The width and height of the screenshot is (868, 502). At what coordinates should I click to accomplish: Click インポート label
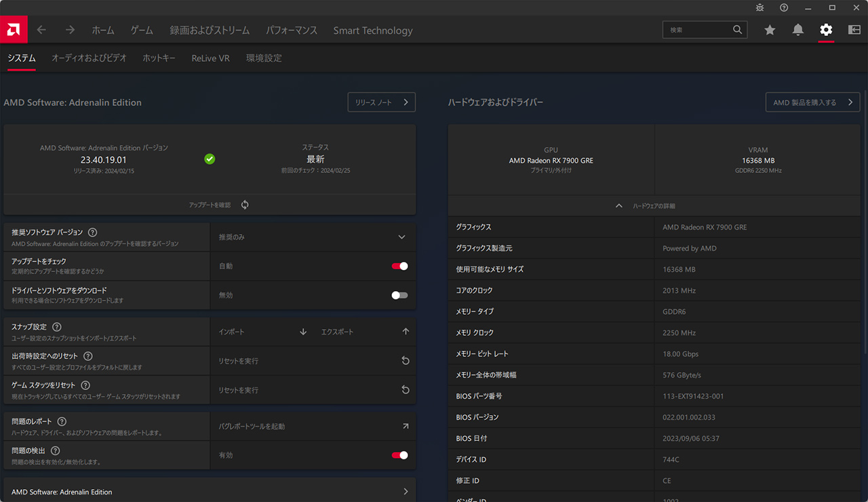click(x=231, y=332)
